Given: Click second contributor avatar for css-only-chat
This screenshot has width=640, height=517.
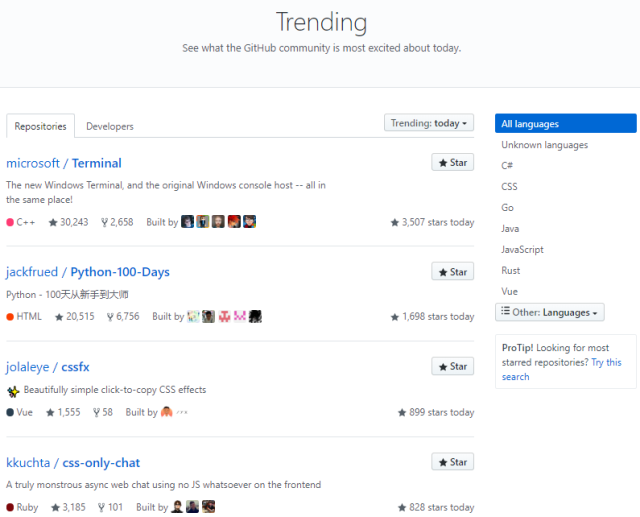Looking at the screenshot, I should coord(192,507).
